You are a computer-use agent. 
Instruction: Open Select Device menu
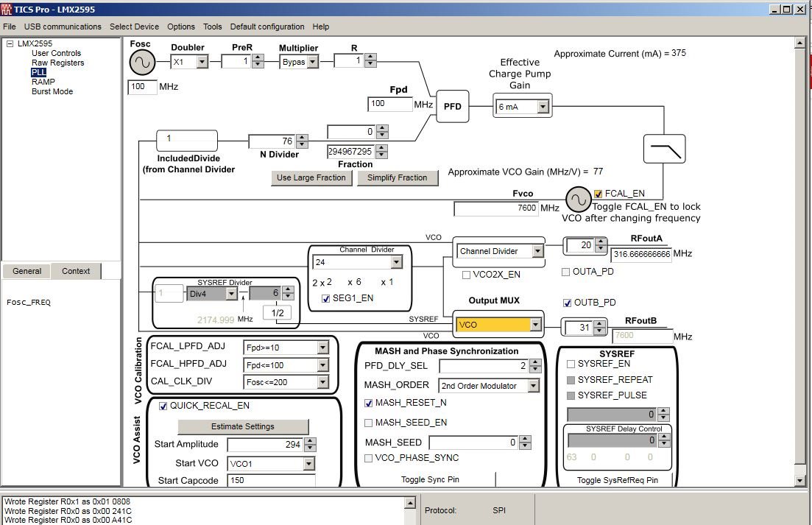(134, 27)
